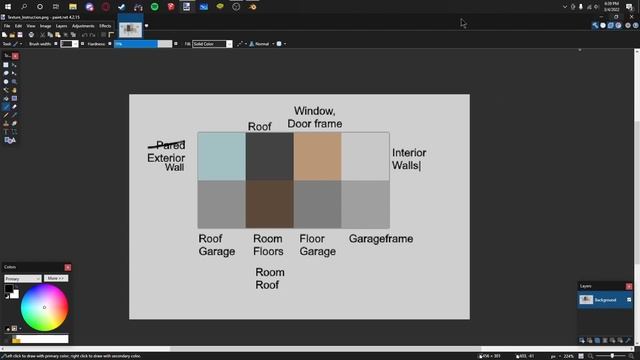Select the Gradient tool
The image size is (640, 360).
[14, 98]
